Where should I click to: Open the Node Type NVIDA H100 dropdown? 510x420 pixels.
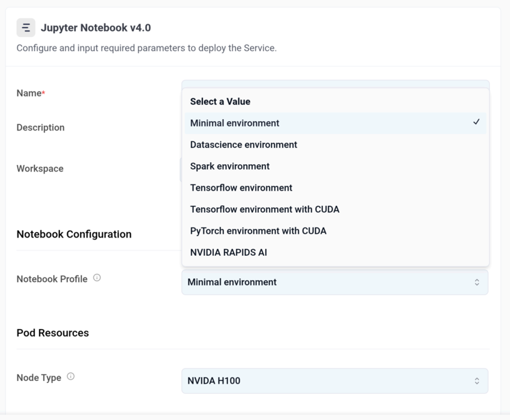[x=334, y=381]
